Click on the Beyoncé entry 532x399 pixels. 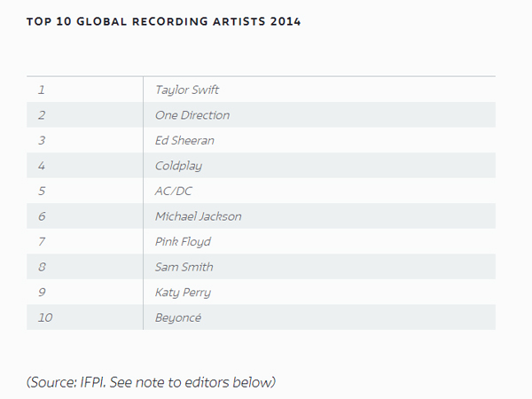coord(178,317)
